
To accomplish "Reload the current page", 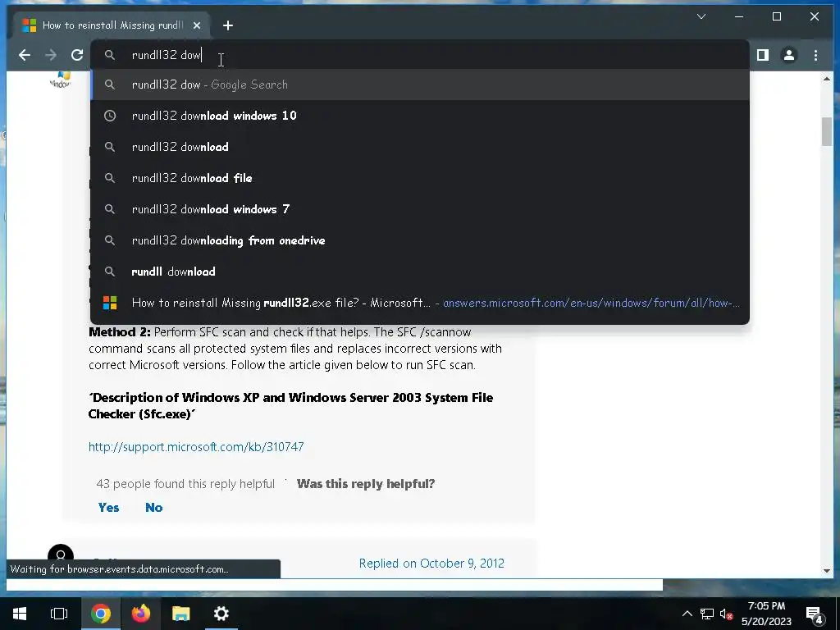I will pos(77,55).
